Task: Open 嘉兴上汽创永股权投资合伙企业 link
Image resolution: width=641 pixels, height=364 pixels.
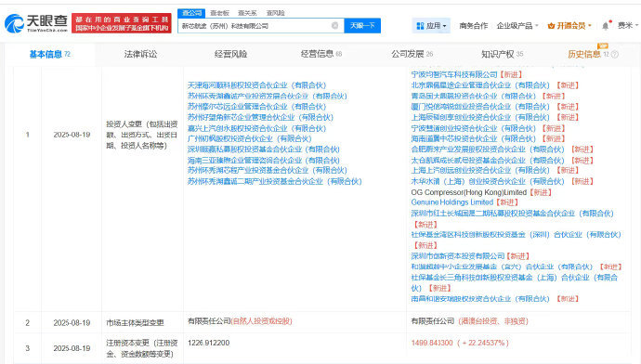Action: (256, 128)
